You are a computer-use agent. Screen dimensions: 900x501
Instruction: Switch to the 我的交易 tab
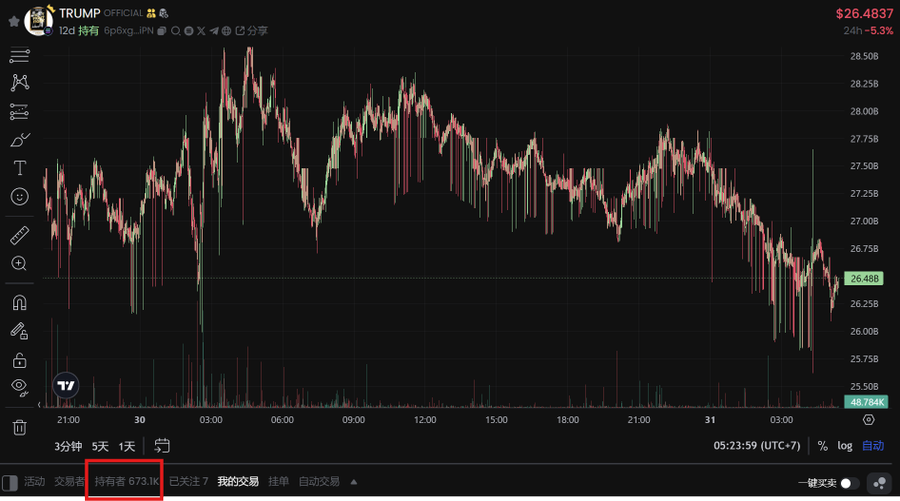point(238,482)
